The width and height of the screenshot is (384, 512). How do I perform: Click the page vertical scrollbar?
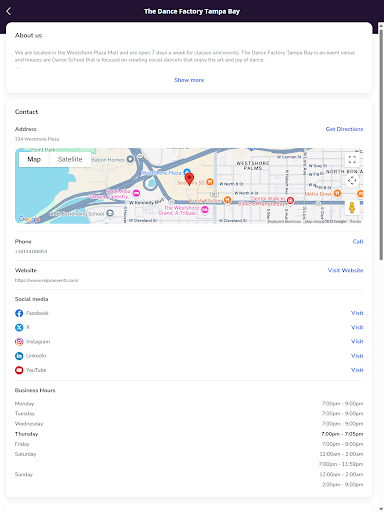pyautogui.click(x=381, y=145)
